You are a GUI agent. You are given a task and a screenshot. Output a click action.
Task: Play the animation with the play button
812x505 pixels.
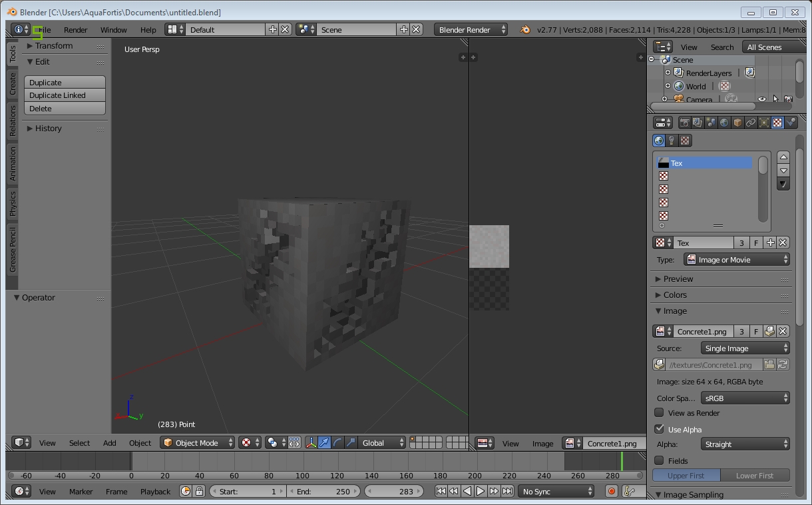[481, 491]
